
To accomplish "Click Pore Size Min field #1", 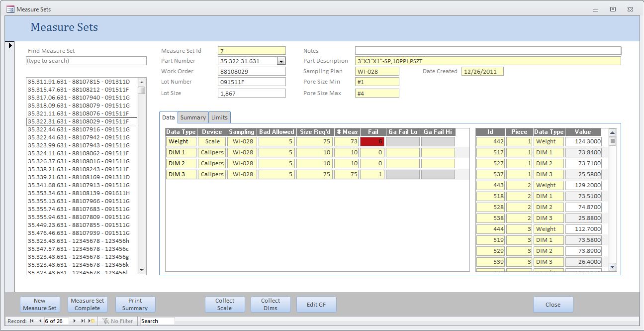I will coord(377,82).
